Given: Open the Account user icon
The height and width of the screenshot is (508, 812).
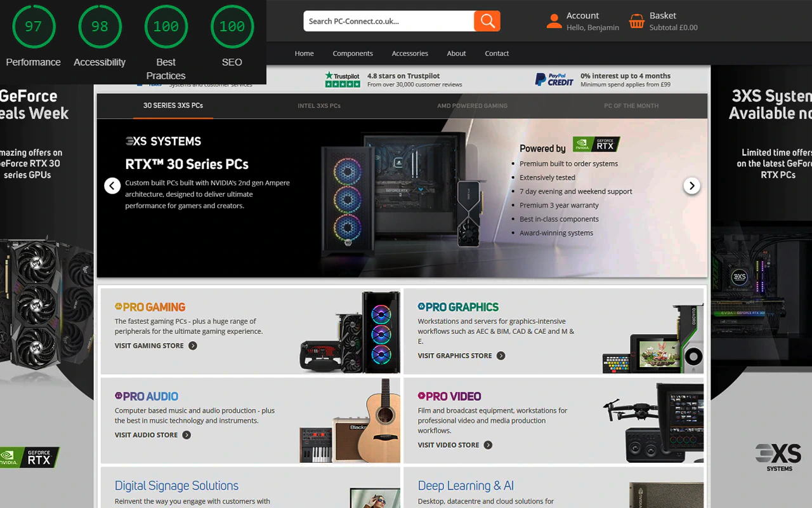Looking at the screenshot, I should [554, 22].
